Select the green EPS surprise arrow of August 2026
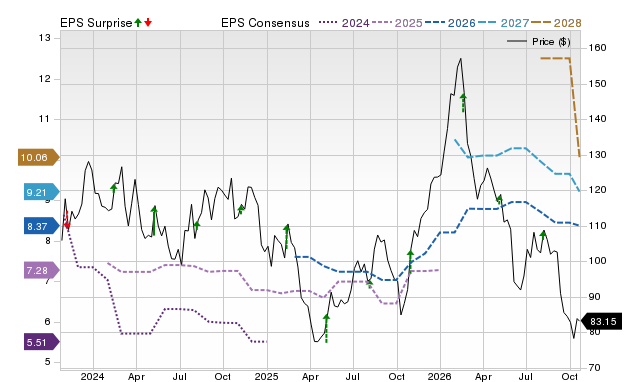Viewport: 640px width, 382px height. [x=543, y=235]
